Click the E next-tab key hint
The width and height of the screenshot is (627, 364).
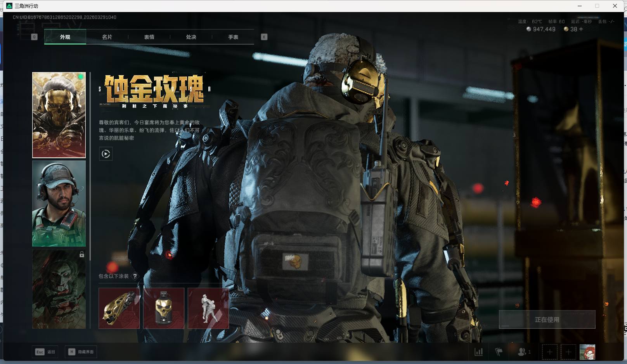click(264, 37)
